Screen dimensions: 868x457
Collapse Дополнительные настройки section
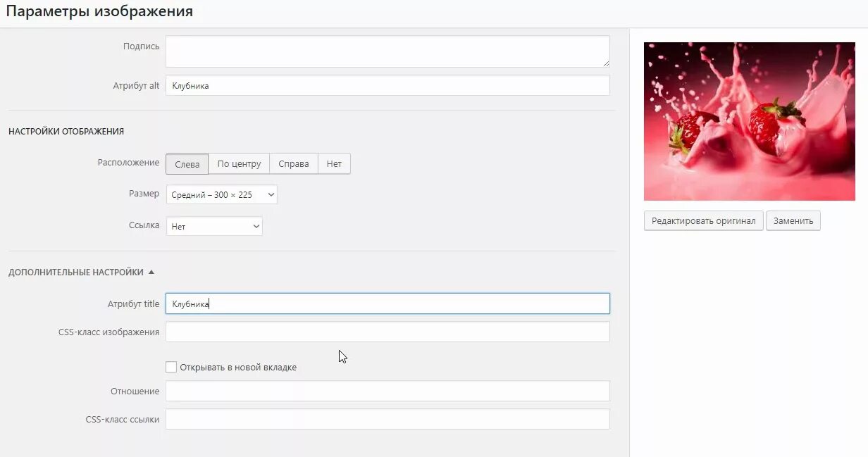pyautogui.click(x=82, y=272)
